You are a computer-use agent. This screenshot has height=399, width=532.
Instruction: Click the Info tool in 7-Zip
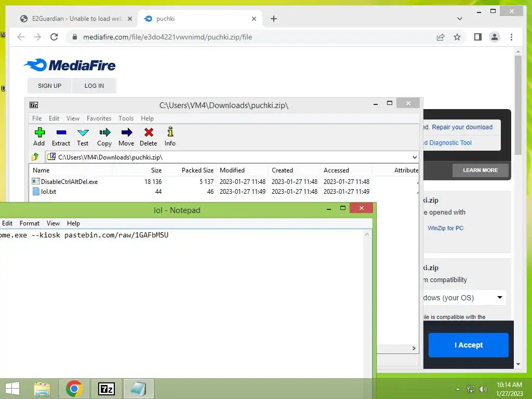click(170, 137)
